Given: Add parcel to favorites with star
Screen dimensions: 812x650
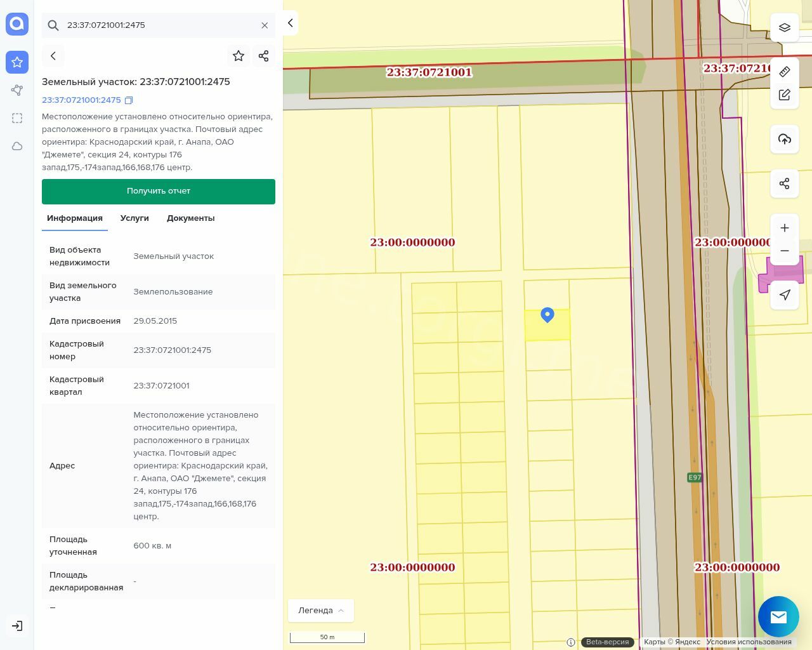Looking at the screenshot, I should pyautogui.click(x=239, y=56).
